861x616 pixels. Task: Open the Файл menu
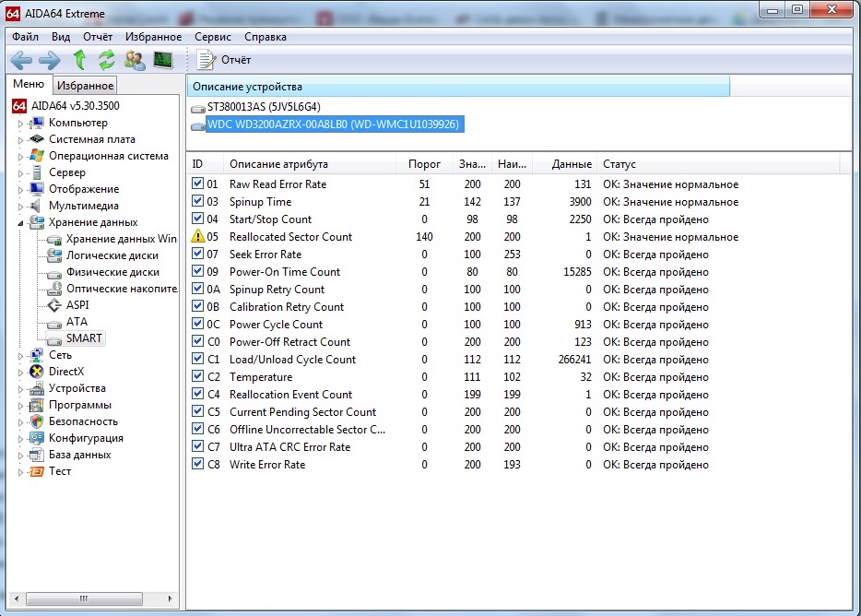click(25, 37)
